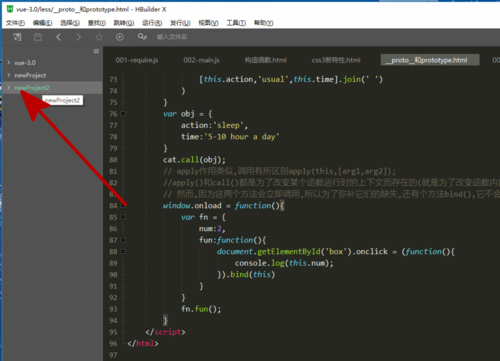Go forward using the right arrow icon

click(x=79, y=37)
